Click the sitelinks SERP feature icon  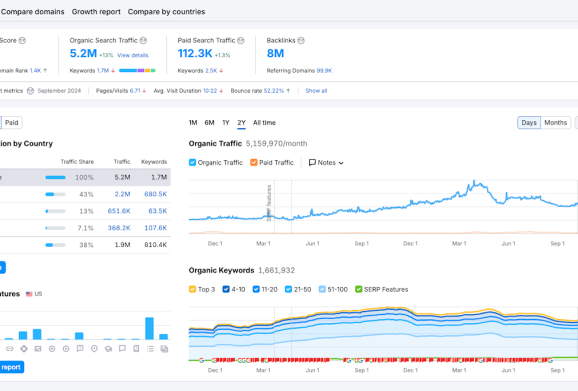[10, 349]
